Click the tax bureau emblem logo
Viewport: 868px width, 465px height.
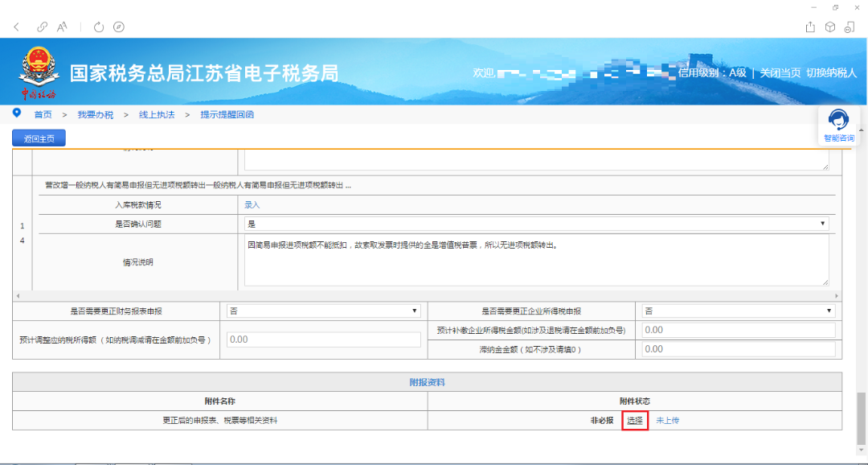39,70
